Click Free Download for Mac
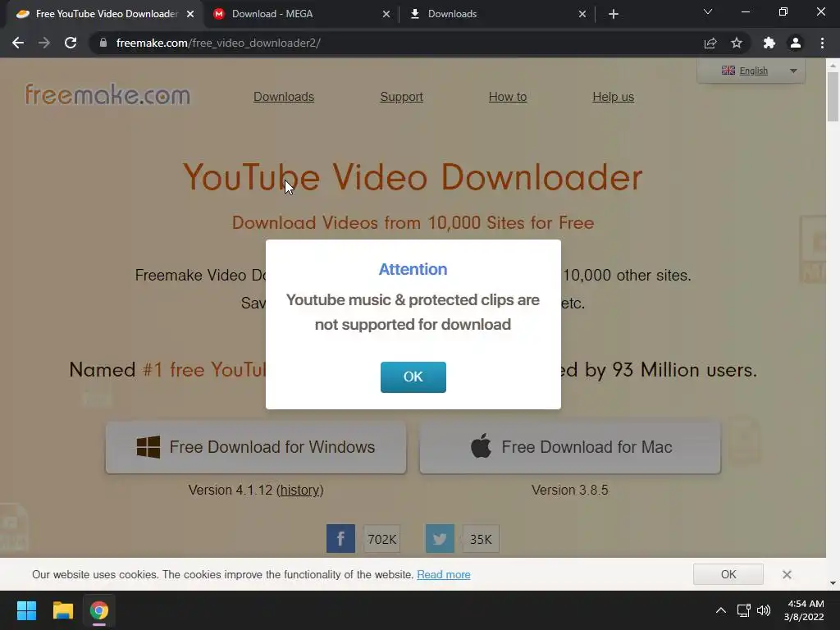 570,447
